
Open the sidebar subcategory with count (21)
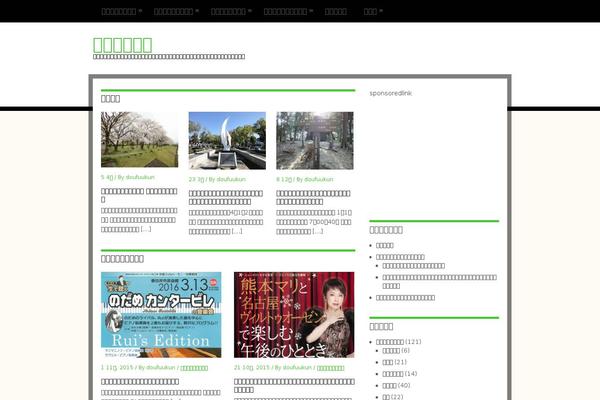388,362
